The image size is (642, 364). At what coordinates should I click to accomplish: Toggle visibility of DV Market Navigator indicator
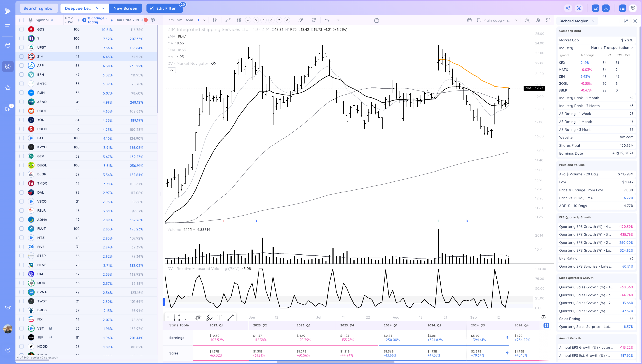pyautogui.click(x=213, y=64)
